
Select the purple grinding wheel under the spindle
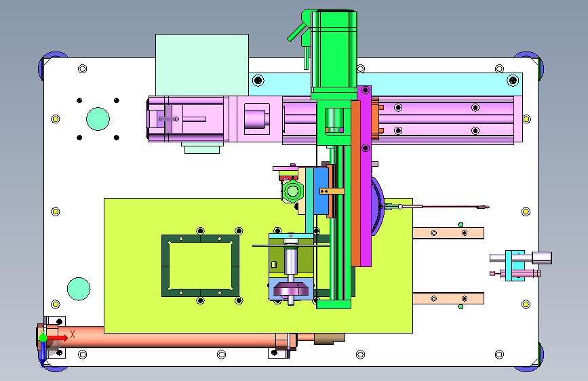(x=291, y=290)
